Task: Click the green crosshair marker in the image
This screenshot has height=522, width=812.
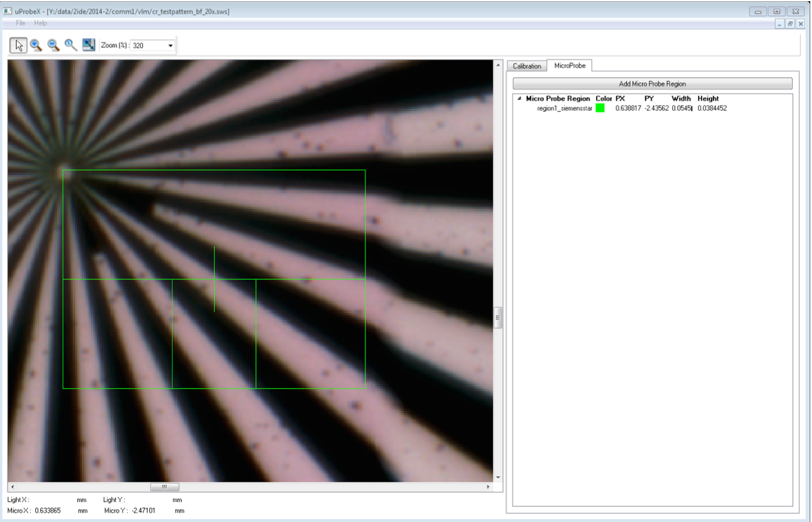Action: point(214,279)
